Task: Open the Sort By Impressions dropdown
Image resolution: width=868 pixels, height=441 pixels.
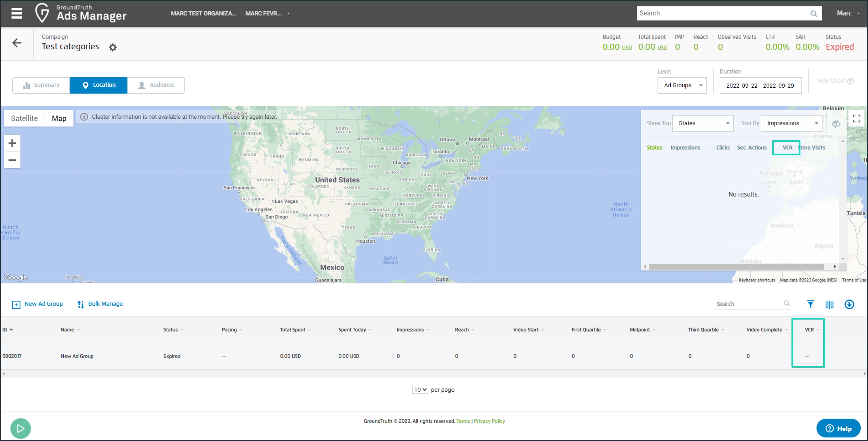Action: point(791,123)
